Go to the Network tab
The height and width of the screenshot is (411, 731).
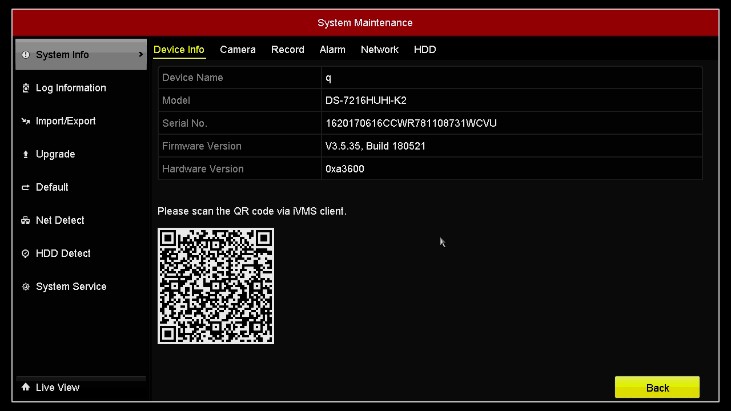click(x=380, y=49)
